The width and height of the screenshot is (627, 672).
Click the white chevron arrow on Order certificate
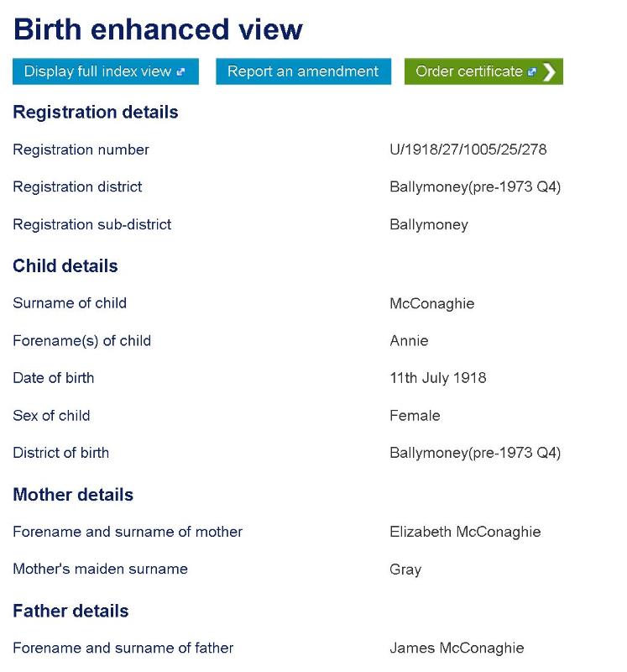click(549, 72)
